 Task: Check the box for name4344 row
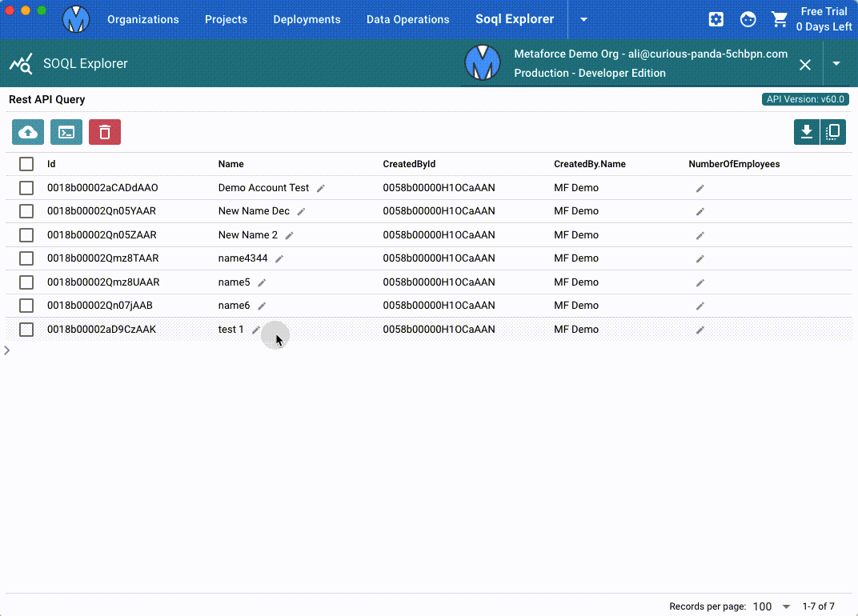pyautogui.click(x=26, y=258)
